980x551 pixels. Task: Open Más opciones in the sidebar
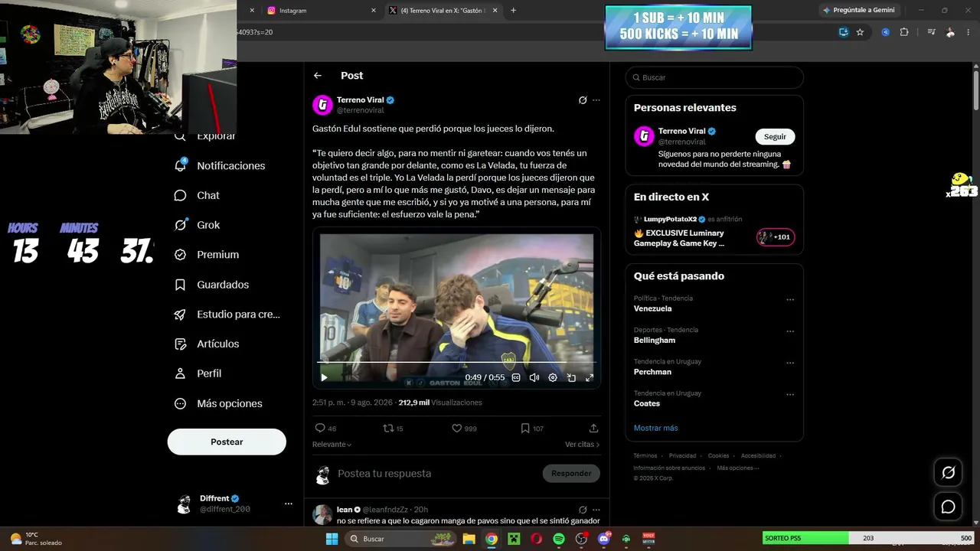[218, 403]
